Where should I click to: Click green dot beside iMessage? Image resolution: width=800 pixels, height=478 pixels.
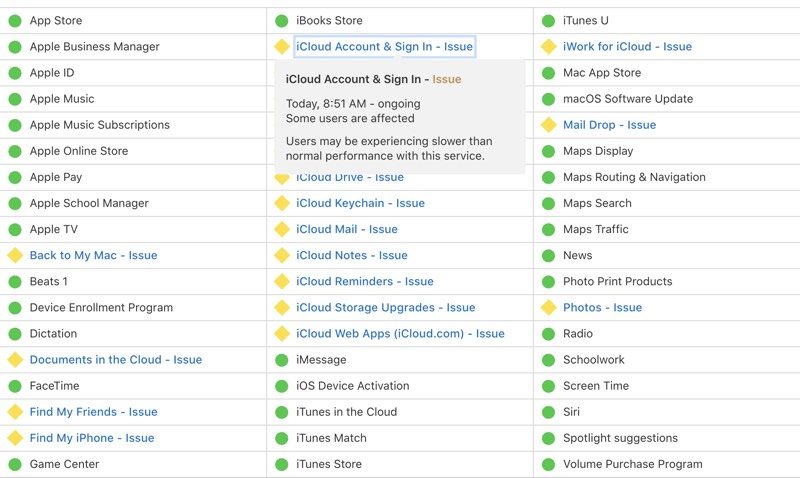[282, 359]
